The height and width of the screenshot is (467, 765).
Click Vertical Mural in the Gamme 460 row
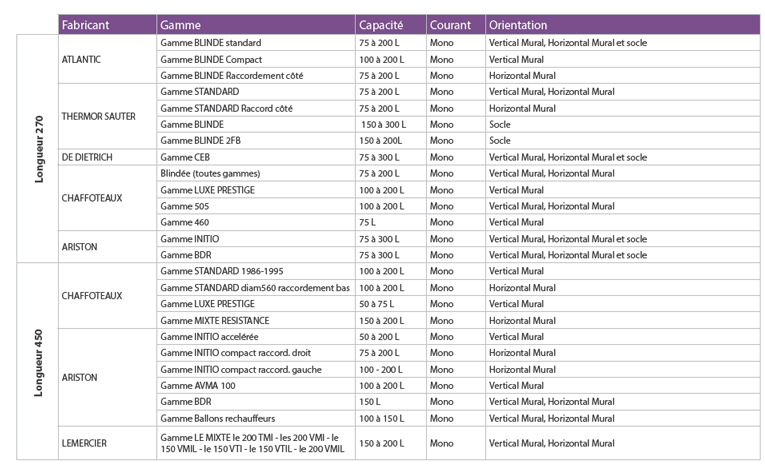(516, 222)
